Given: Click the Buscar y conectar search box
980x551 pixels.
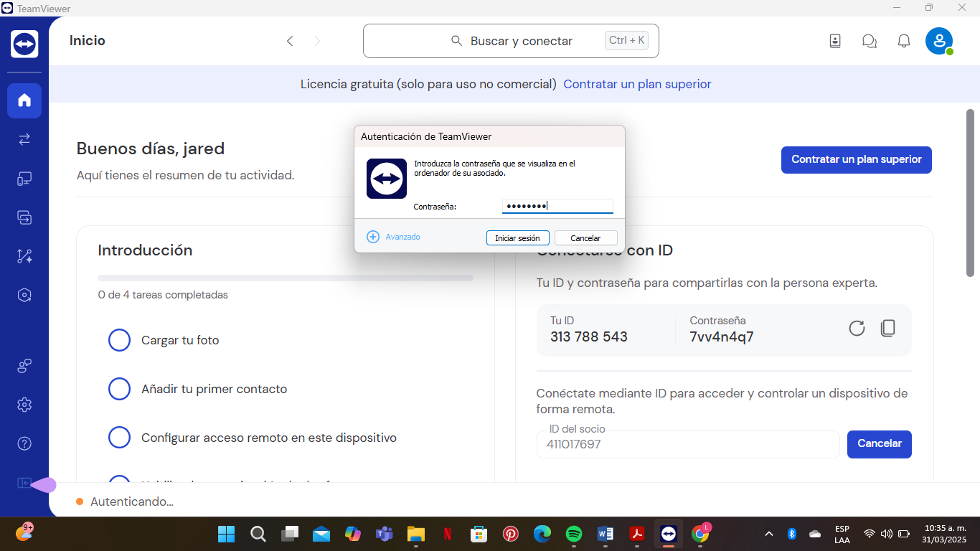Looking at the screenshot, I should [x=511, y=41].
